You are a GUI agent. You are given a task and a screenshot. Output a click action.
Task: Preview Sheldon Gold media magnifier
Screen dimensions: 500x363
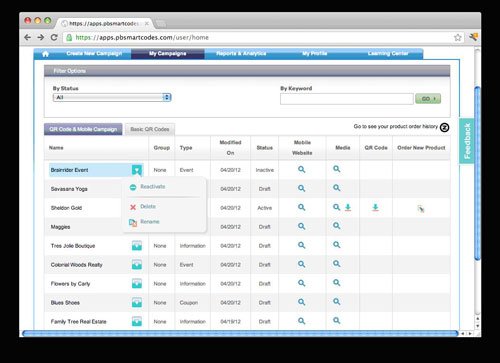[x=337, y=207]
